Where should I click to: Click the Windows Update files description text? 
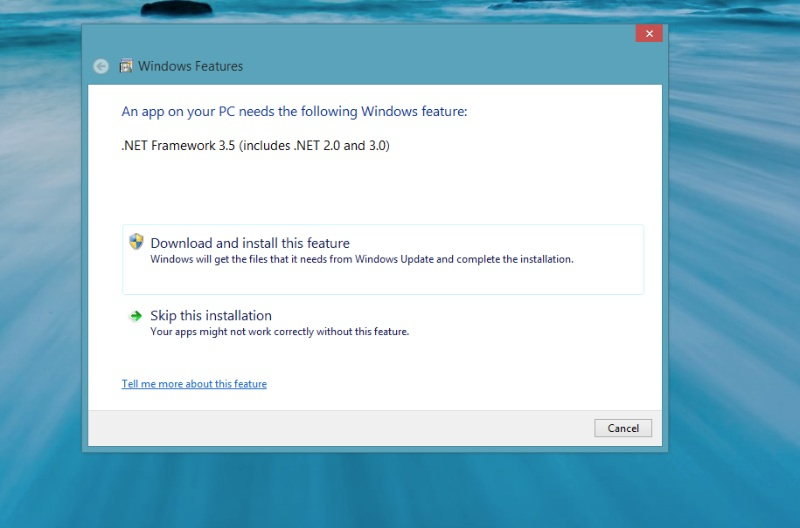pyautogui.click(x=362, y=259)
